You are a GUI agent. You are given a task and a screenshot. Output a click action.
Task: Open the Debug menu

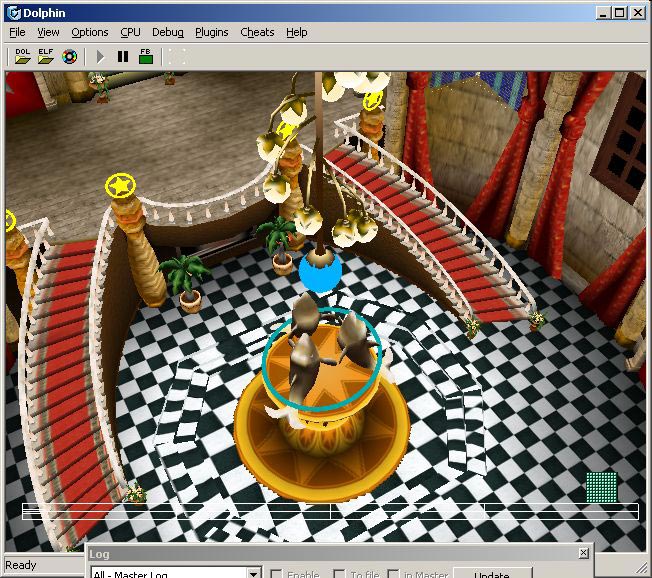[x=168, y=32]
